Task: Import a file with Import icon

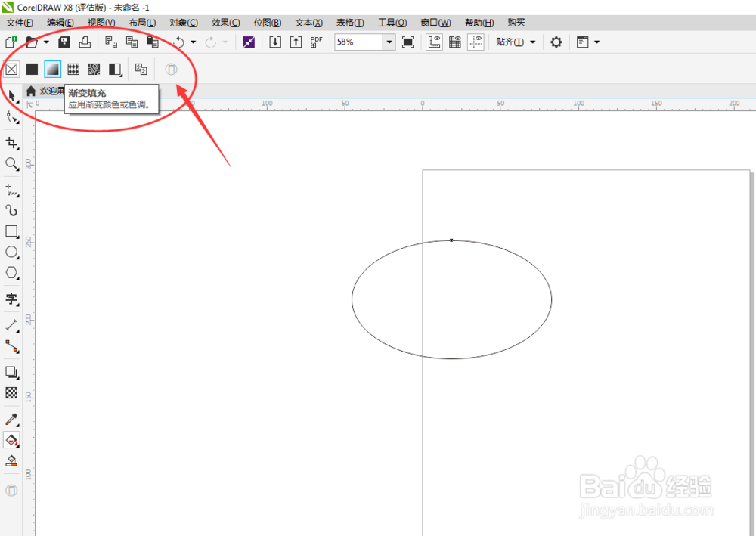Action: coord(275,42)
